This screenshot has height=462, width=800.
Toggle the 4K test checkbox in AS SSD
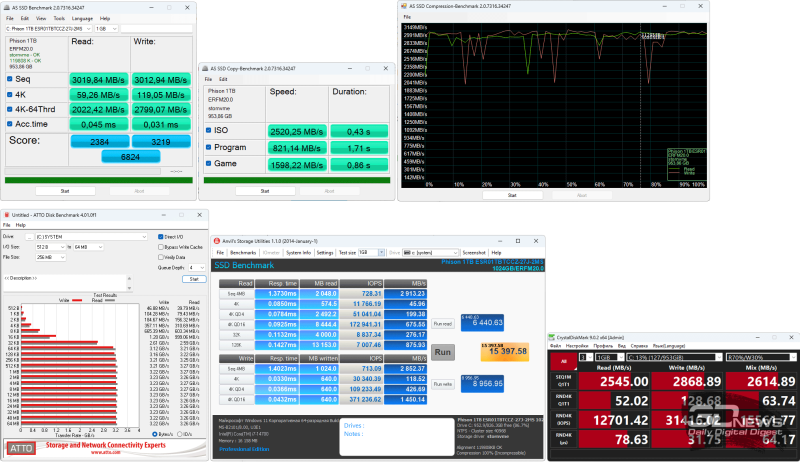[x=10, y=94]
